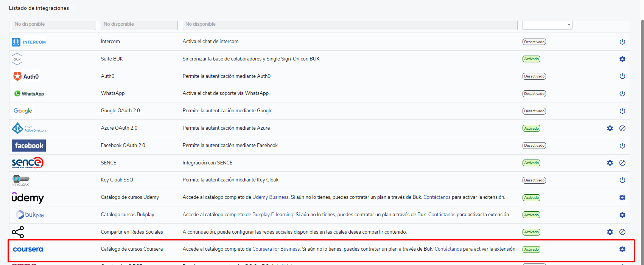Open Udemy catalog settings gear
The image size is (644, 265).
tap(622, 197)
